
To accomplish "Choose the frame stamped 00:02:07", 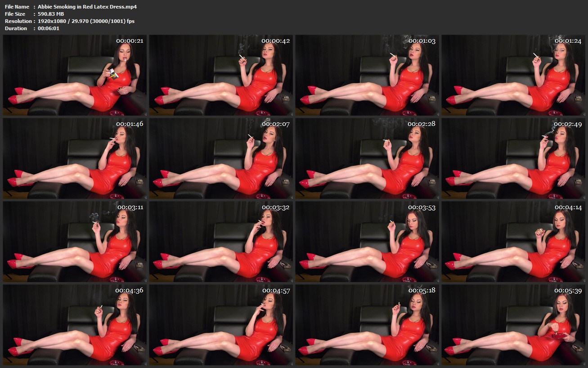I will pyautogui.click(x=221, y=158).
